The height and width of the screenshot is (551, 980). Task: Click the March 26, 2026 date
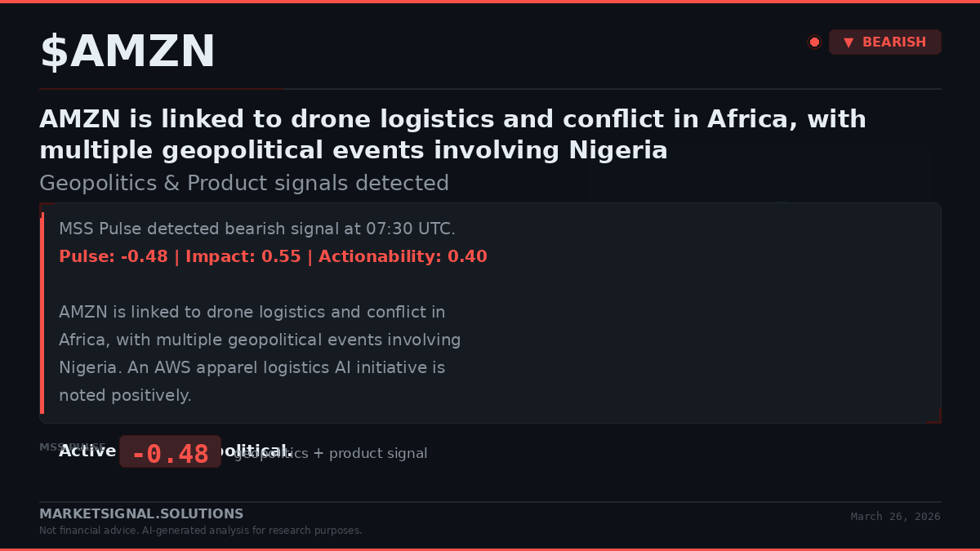click(x=895, y=517)
